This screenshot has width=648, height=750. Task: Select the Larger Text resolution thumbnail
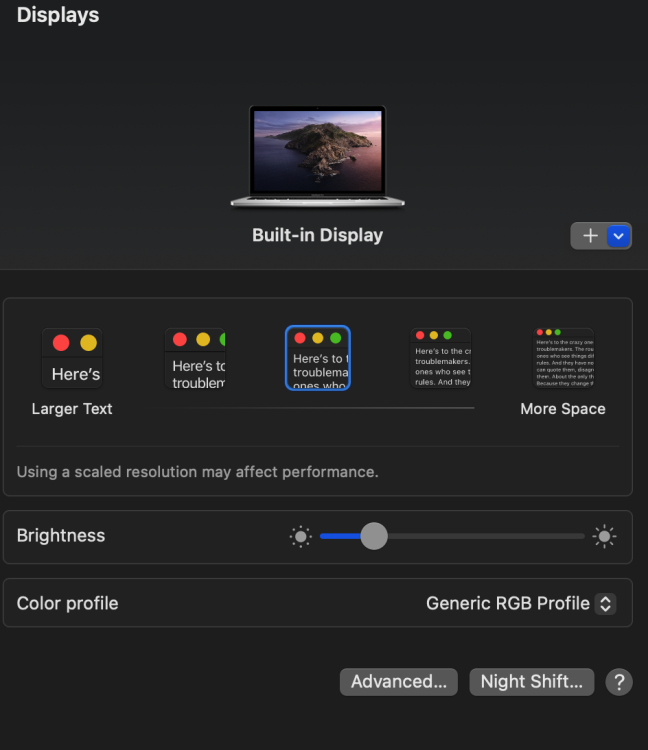(72, 358)
